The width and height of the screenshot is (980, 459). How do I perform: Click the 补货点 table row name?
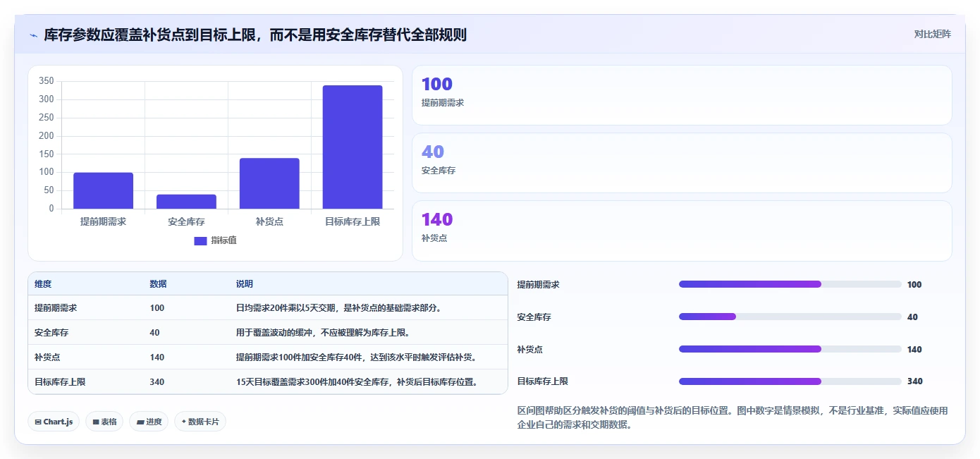(x=47, y=357)
